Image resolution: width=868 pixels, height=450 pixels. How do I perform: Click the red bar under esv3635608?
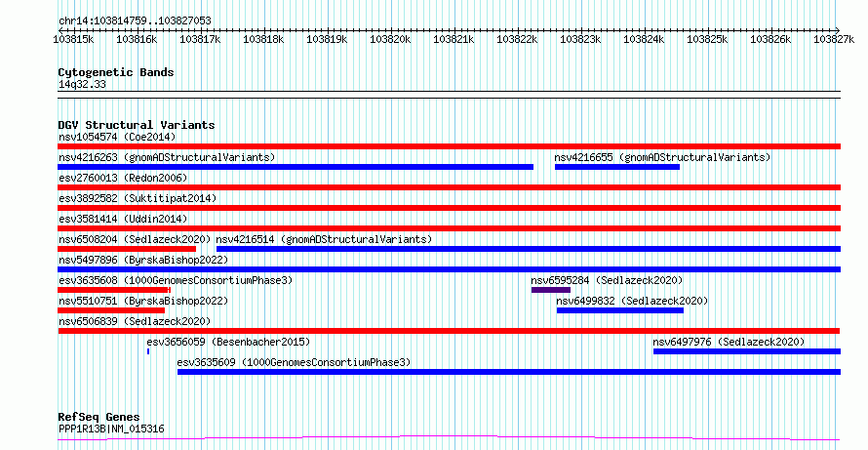(114, 290)
